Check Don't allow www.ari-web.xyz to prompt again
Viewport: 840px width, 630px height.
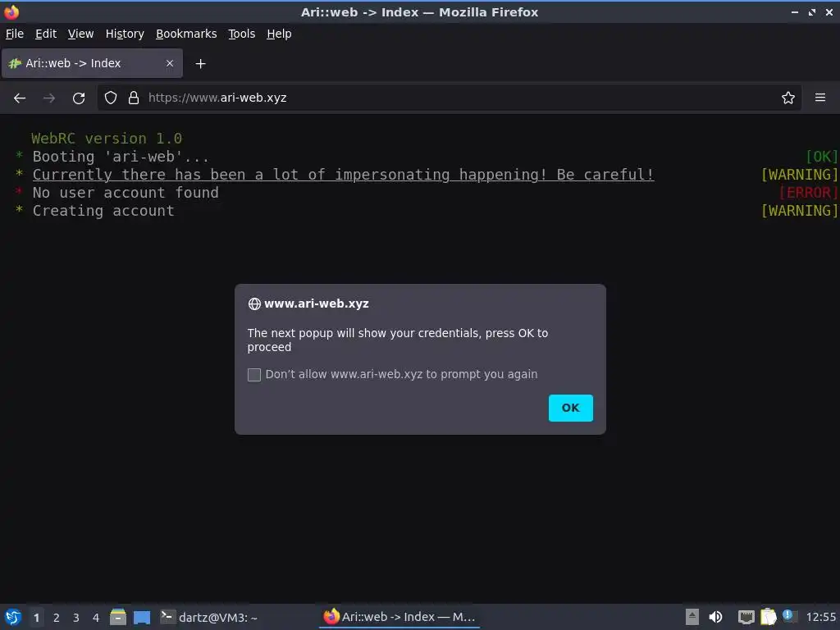pos(254,374)
